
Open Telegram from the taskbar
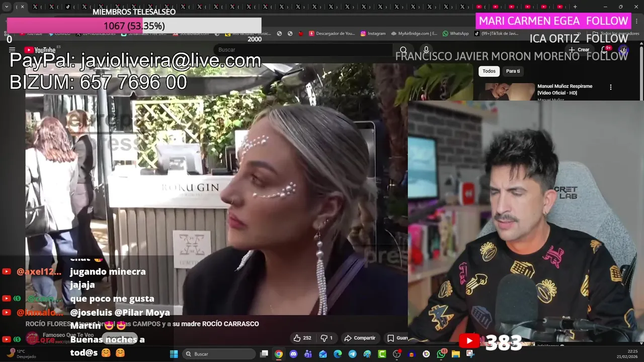352,354
